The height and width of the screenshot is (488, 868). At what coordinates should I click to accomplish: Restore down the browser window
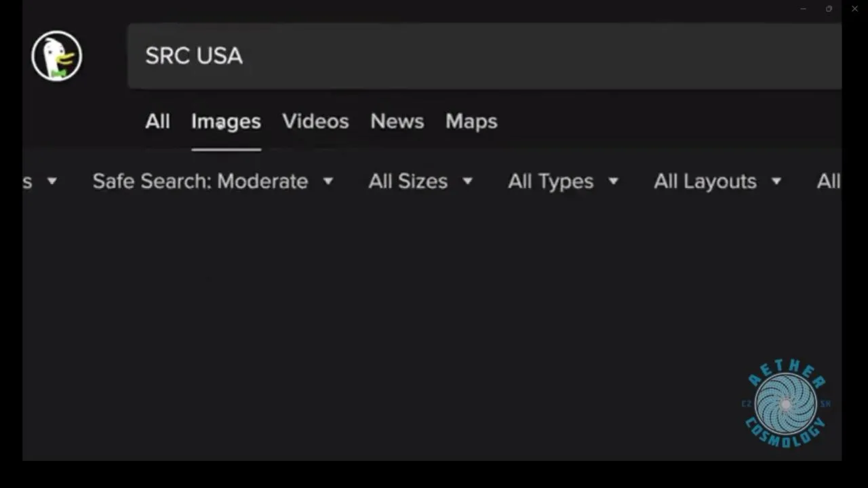tap(829, 9)
